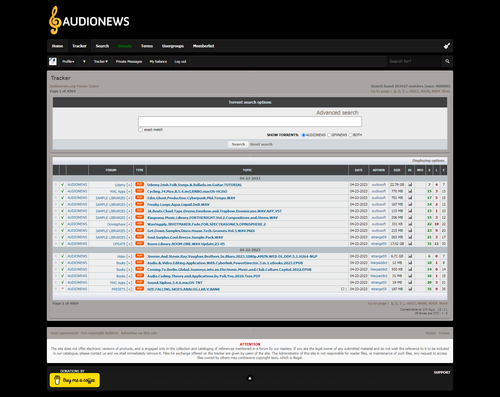Open the Terms menu item
The width and height of the screenshot is (500, 397).
pos(147,46)
